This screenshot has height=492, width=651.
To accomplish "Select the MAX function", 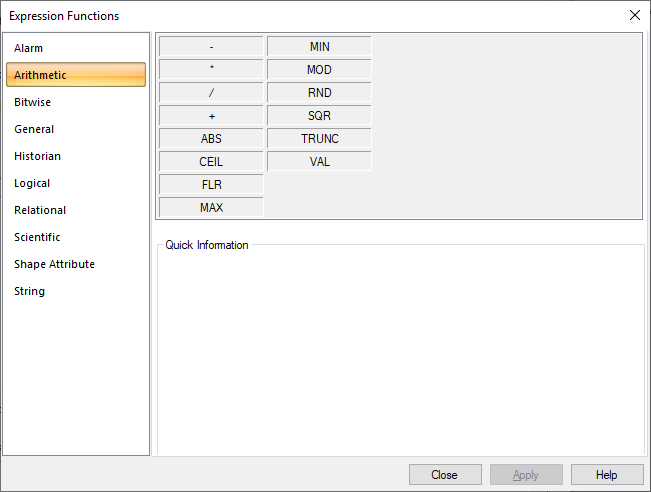I will point(211,207).
